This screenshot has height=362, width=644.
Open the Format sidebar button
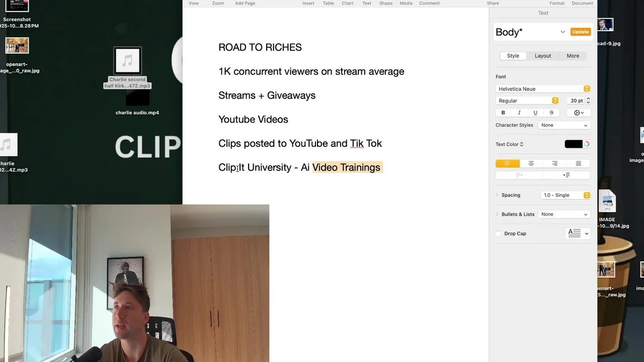[557, 3]
